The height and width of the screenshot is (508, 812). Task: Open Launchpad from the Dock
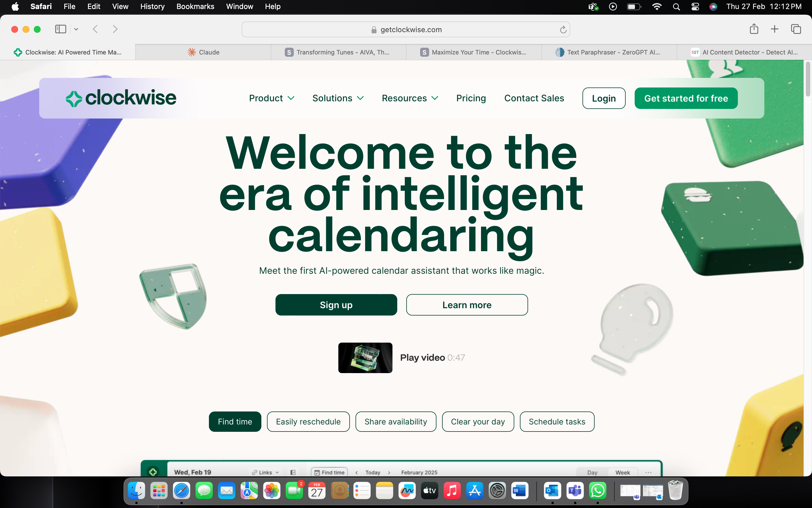[159, 491]
